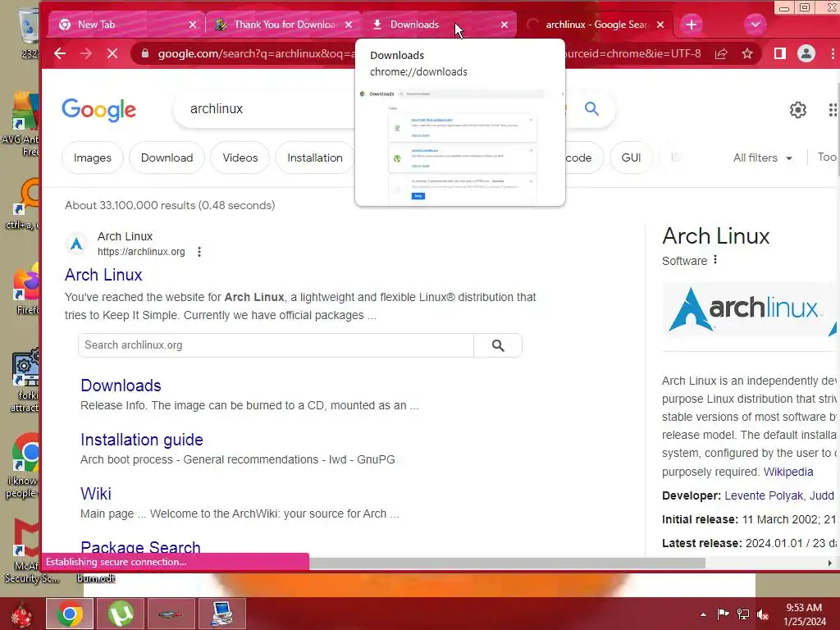The width and height of the screenshot is (840, 630).
Task: Switch to the Thank You for Download tab
Action: click(284, 25)
